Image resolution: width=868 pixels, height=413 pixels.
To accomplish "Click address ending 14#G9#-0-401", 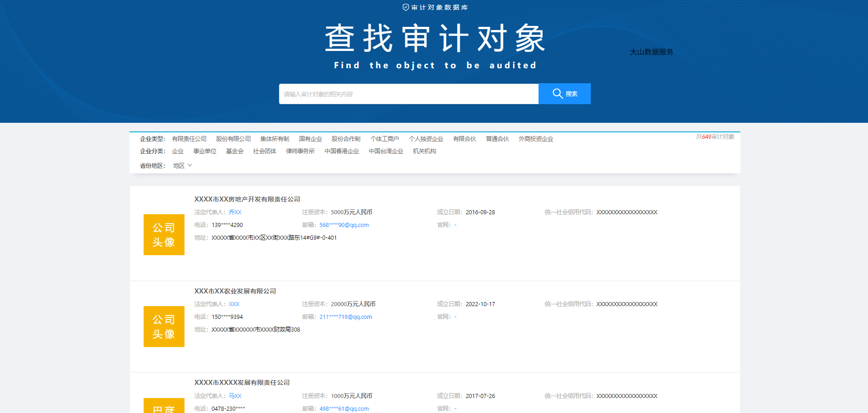I will click(x=274, y=237).
